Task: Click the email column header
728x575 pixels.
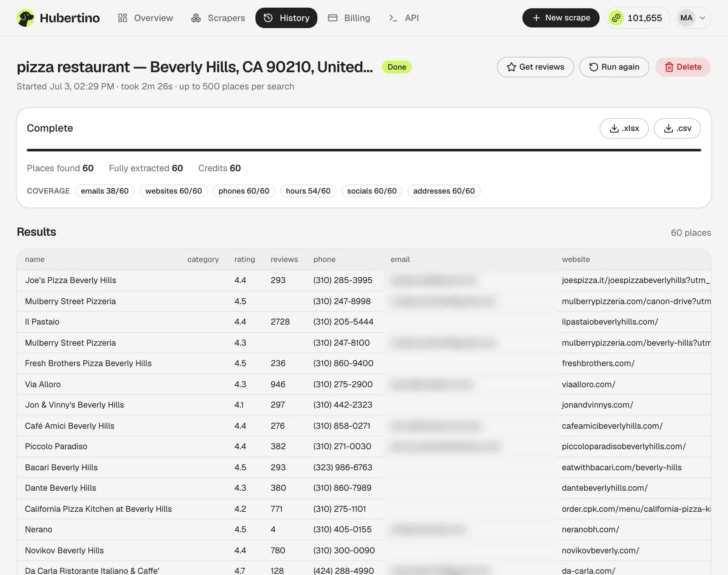Action: 400,260
